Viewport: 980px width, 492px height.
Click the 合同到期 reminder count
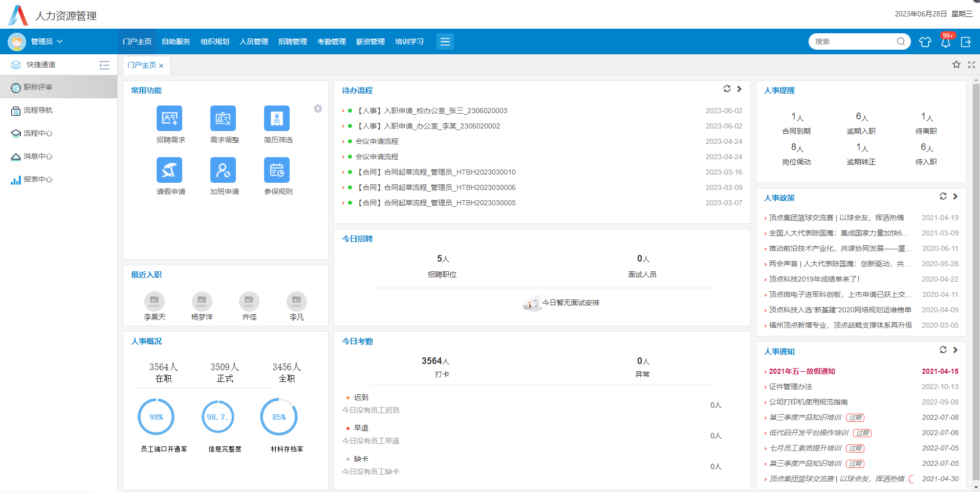coord(797,117)
